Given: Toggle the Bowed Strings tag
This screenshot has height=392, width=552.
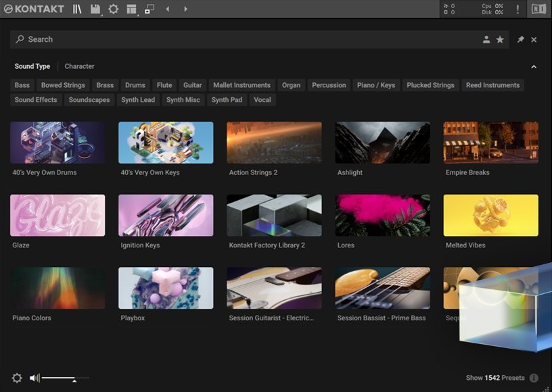Looking at the screenshot, I should [x=63, y=85].
